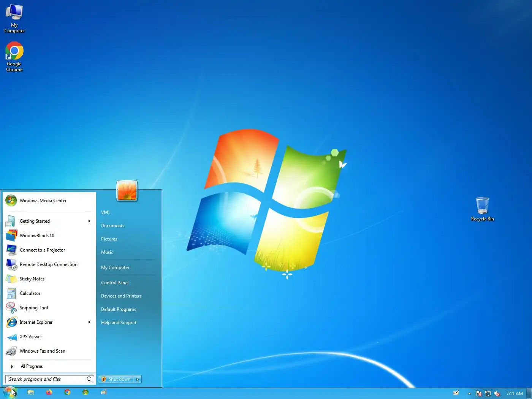Show hidden tray icons arrow
Image resolution: width=532 pixels, height=399 pixels.
point(469,394)
